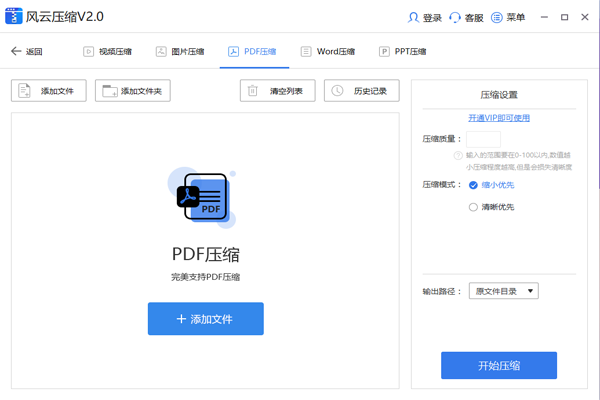Click the 清空列表 trash button

278,91
